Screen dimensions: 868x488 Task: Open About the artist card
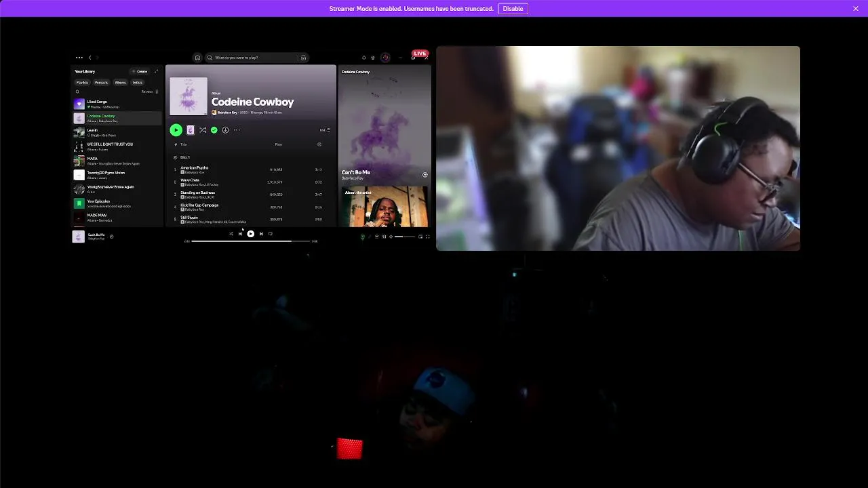(384, 207)
